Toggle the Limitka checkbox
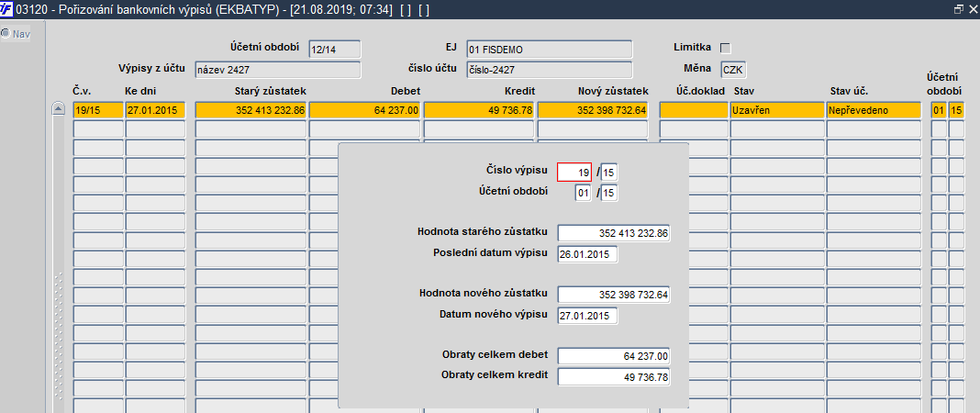The image size is (980, 413). [726, 48]
